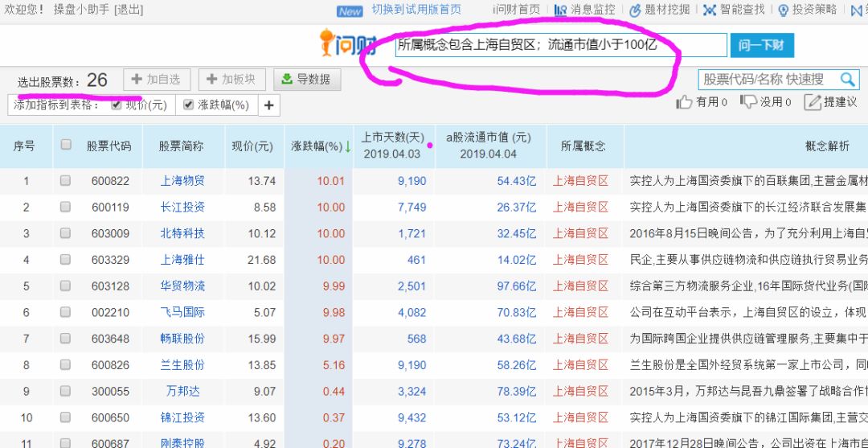
Task: Click the 加板块 button
Action: tap(232, 80)
